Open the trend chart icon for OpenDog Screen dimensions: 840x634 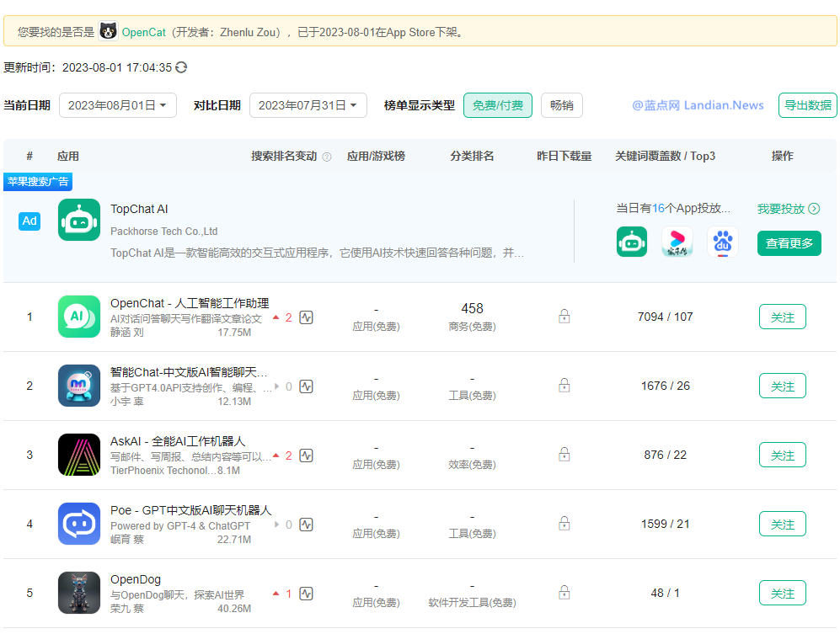click(x=307, y=594)
